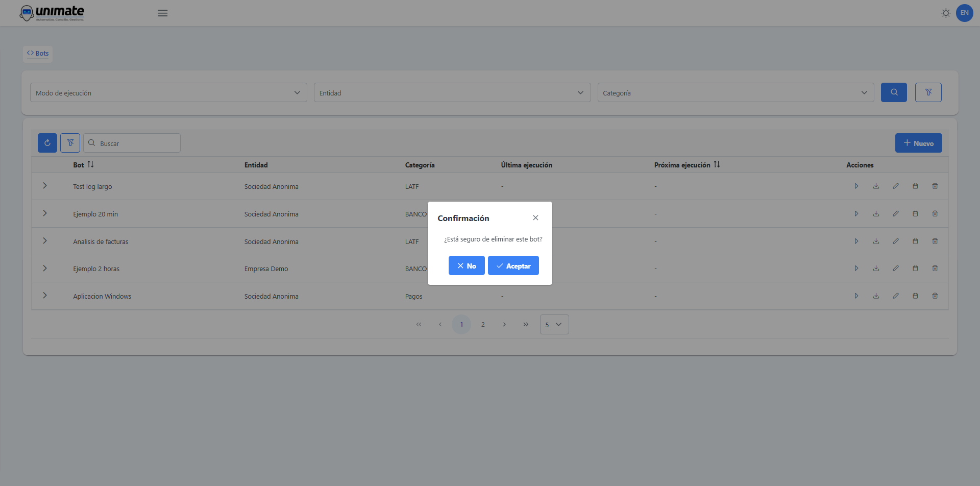Close the Confirmación dialog

(535, 218)
